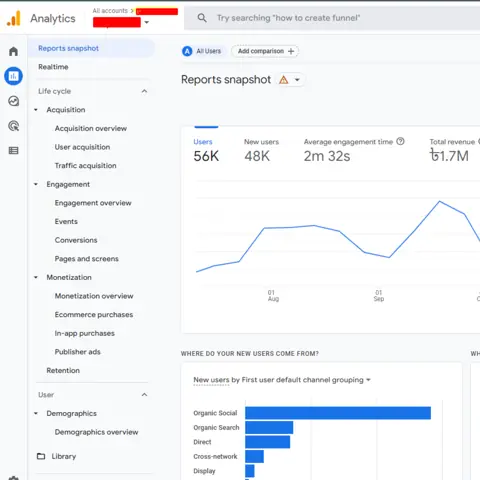
Task: Open the Realtime report
Action: [x=53, y=67]
